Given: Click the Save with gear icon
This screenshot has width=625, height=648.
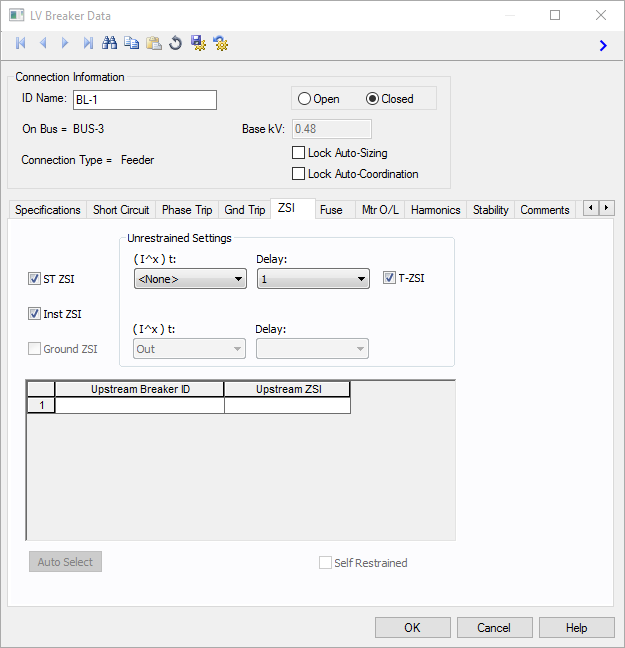Looking at the screenshot, I should click(x=198, y=43).
